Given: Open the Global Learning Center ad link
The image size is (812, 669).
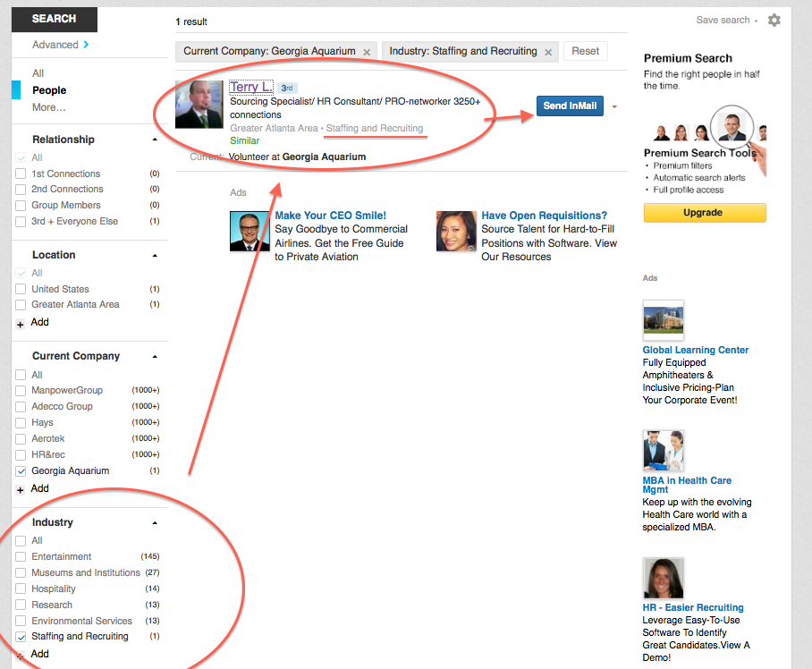Looking at the screenshot, I should pyautogui.click(x=696, y=350).
